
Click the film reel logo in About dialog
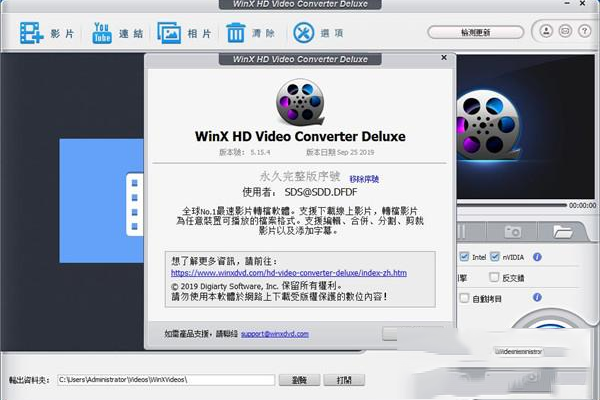point(300,102)
